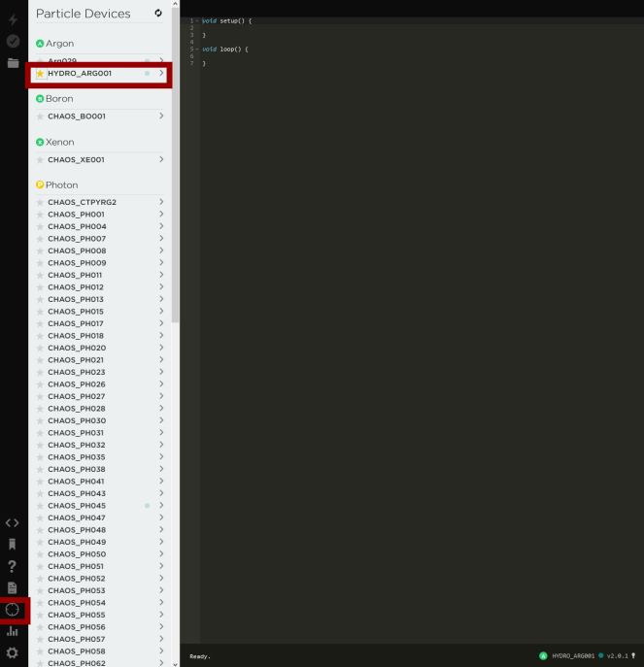Select the Devices target icon tab
The height and width of the screenshot is (667, 644).
13,610
